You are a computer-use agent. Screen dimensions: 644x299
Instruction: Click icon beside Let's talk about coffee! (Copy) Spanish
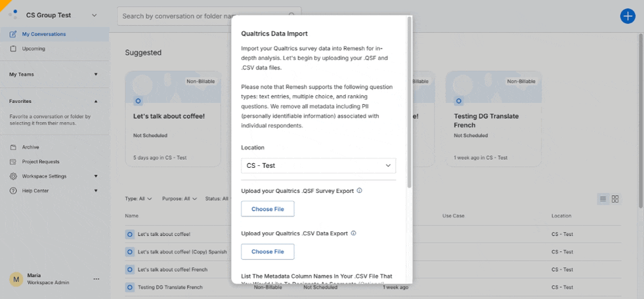(x=130, y=252)
